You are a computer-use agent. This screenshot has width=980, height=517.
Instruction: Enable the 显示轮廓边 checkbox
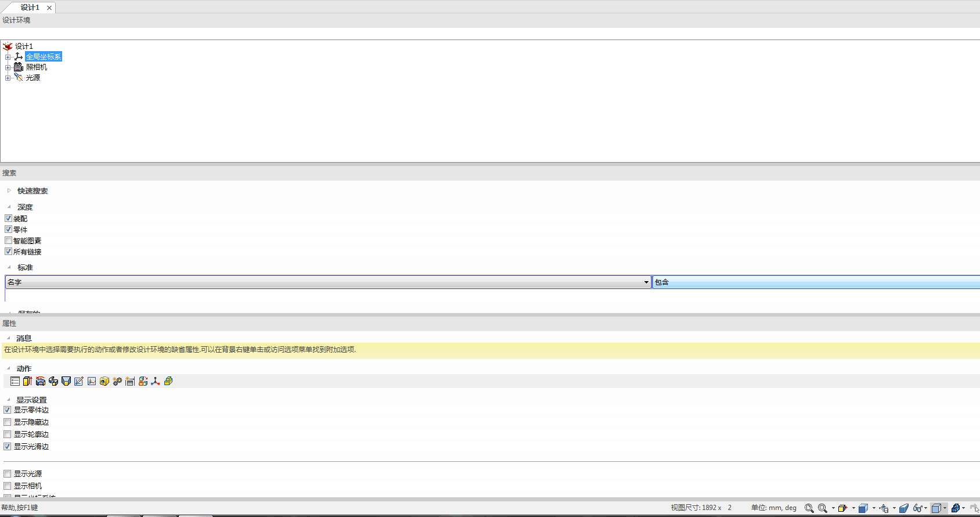point(8,435)
